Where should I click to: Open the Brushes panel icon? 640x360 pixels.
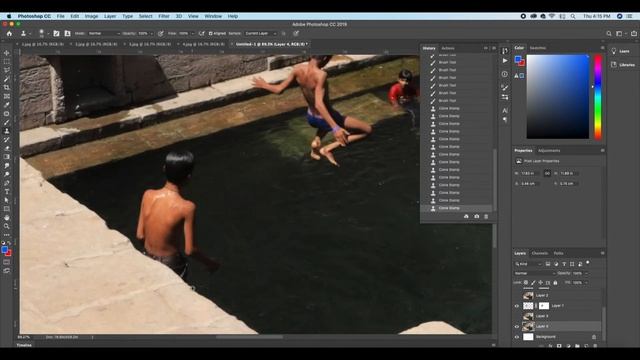(x=505, y=88)
